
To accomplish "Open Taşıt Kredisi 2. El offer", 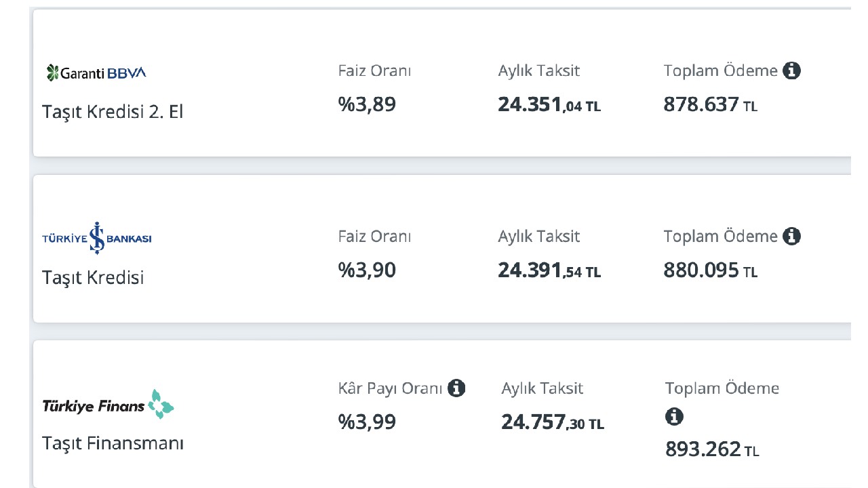I will (x=113, y=112).
